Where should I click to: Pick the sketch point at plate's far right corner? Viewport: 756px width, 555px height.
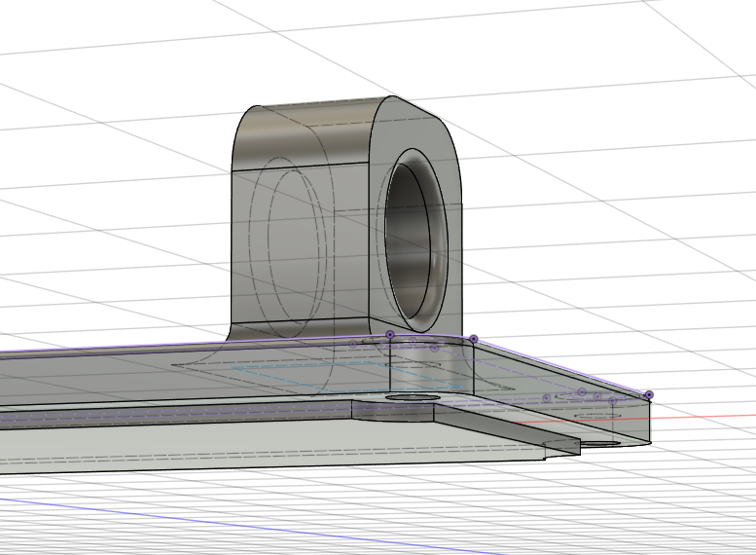(x=649, y=394)
